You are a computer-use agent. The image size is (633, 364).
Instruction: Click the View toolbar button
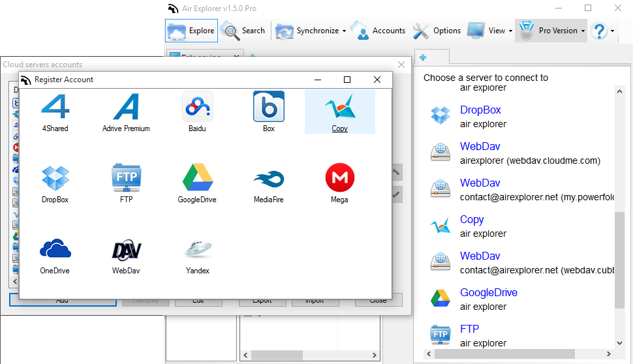(x=486, y=31)
